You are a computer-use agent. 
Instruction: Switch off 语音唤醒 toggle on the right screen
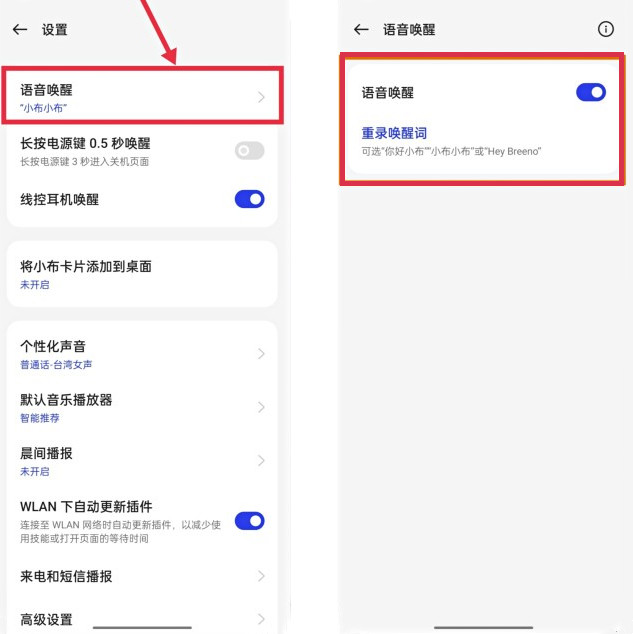(x=591, y=92)
